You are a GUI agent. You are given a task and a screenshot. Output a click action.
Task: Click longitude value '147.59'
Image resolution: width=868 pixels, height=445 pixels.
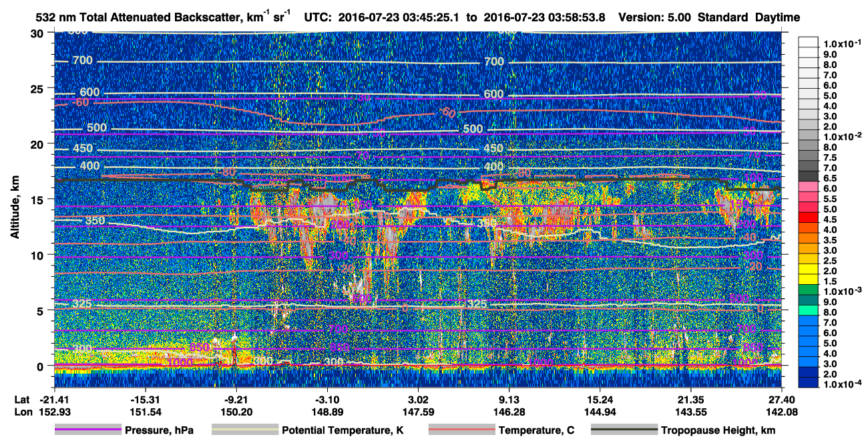click(x=418, y=412)
